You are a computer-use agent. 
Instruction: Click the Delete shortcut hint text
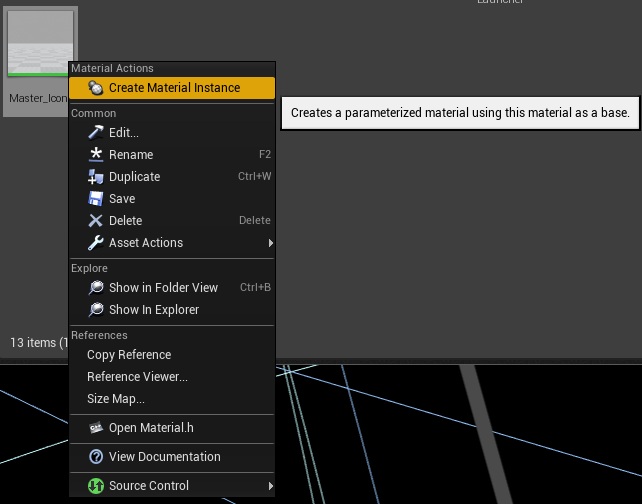255,220
